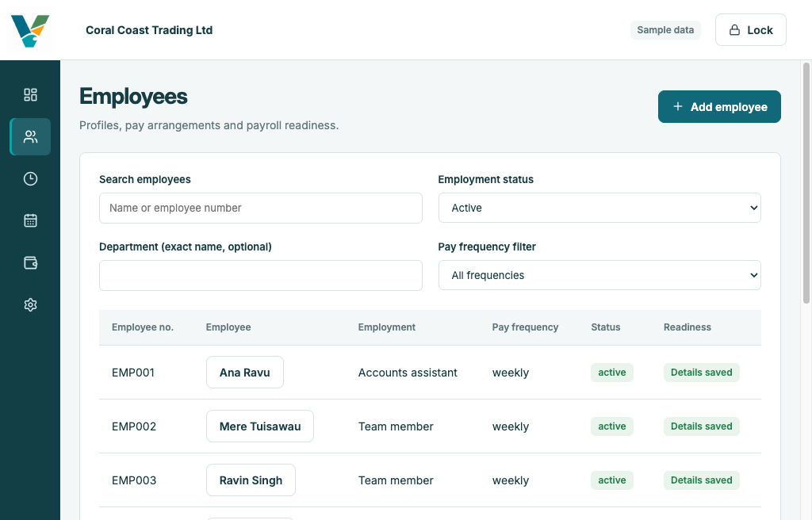
Task: Click active badge in EMP002 row
Action: click(612, 426)
